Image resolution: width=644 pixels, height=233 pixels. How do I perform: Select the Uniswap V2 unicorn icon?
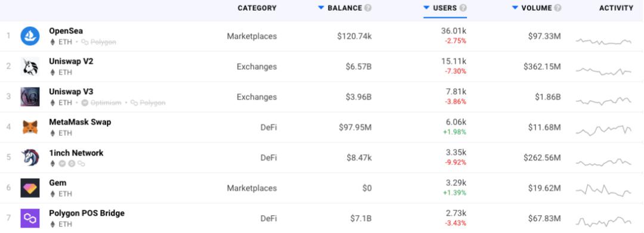(x=30, y=67)
